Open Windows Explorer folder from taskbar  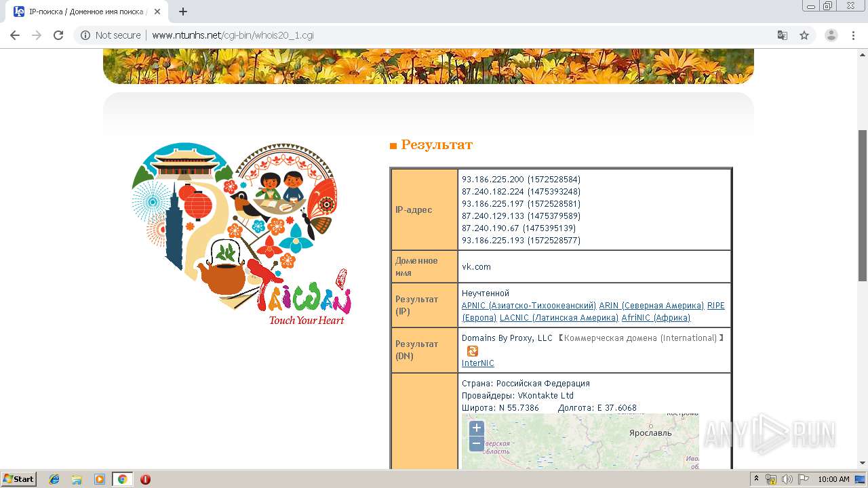[77, 479]
